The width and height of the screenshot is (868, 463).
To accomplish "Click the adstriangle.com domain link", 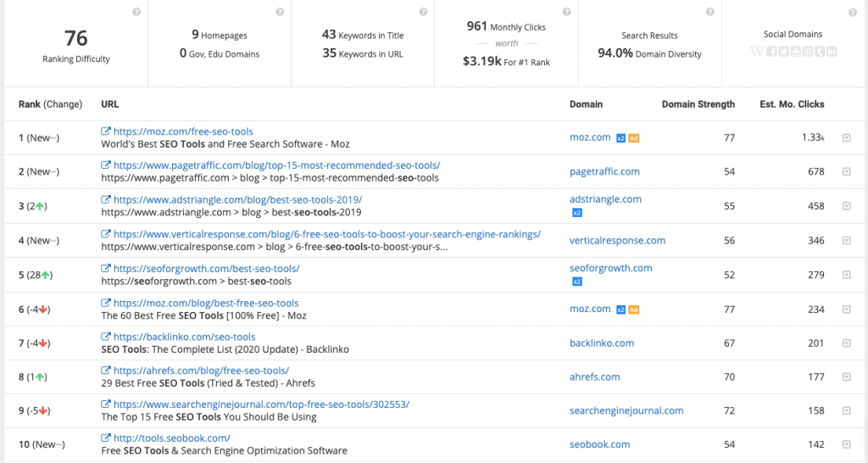I will (x=605, y=199).
